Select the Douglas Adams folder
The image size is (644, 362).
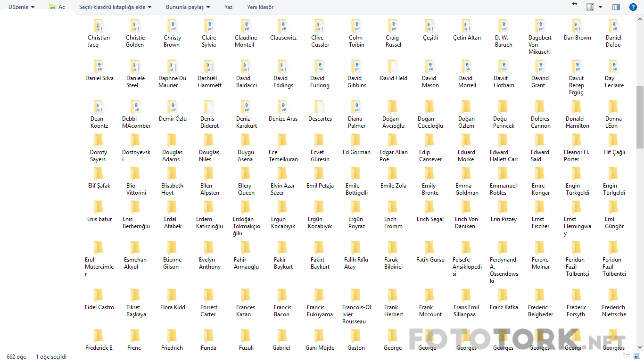[x=172, y=148]
